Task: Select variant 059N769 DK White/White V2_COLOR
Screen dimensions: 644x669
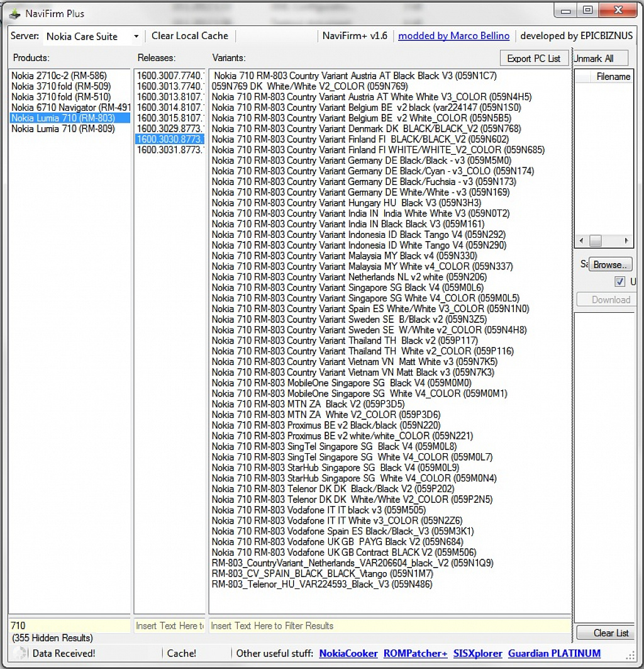Action: (x=309, y=86)
